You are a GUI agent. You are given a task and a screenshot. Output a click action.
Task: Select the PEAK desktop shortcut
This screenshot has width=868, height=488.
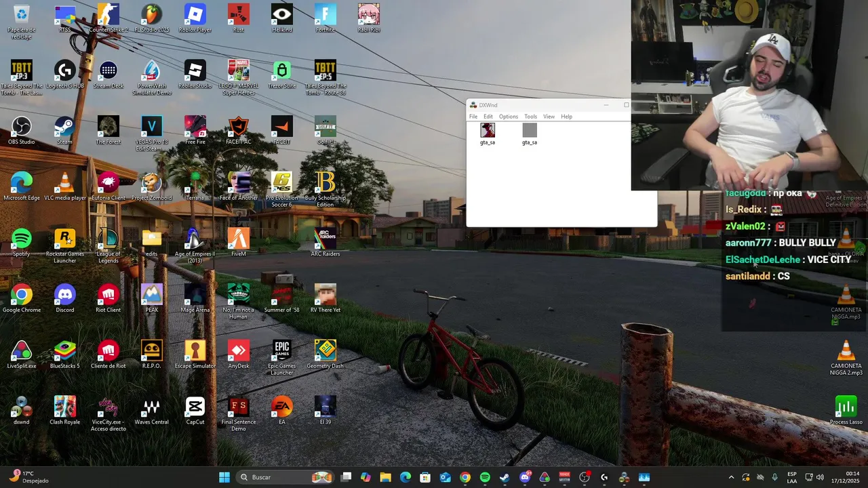(152, 299)
